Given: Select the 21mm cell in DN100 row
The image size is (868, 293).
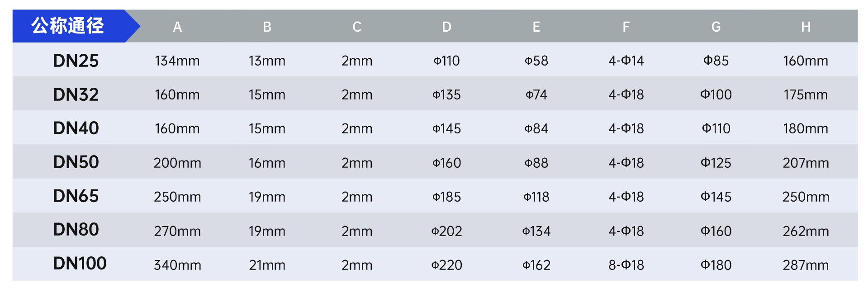Looking at the screenshot, I should click(267, 265).
